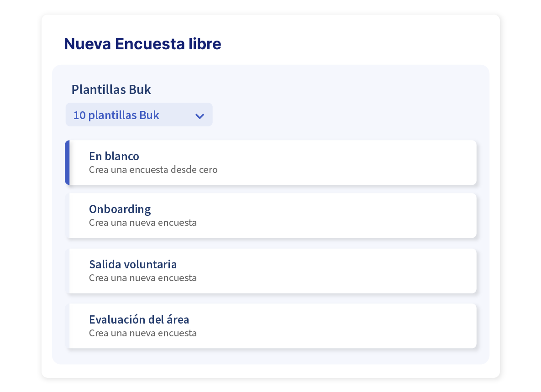Click "Crea una nueva encuesta" under Salida voluntaria
Image resolution: width=541 pixels, height=392 pixels.
[142, 278]
